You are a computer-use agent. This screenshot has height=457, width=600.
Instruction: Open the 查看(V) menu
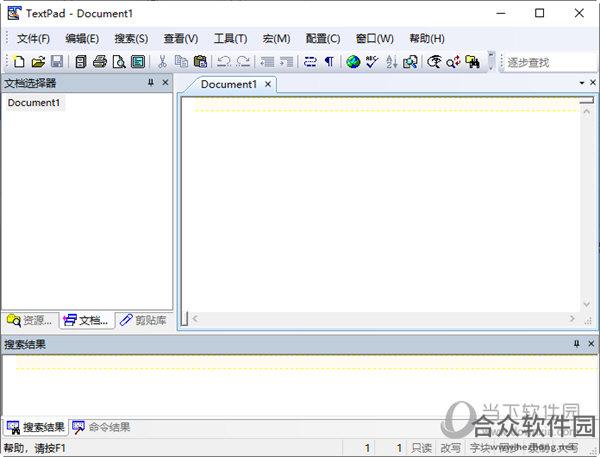click(181, 38)
